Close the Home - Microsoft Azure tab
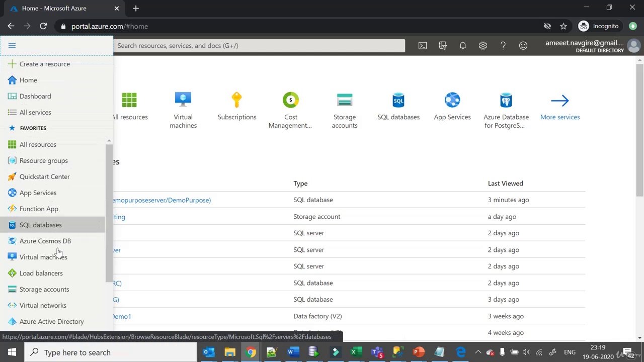The image size is (644, 362). 117,8
